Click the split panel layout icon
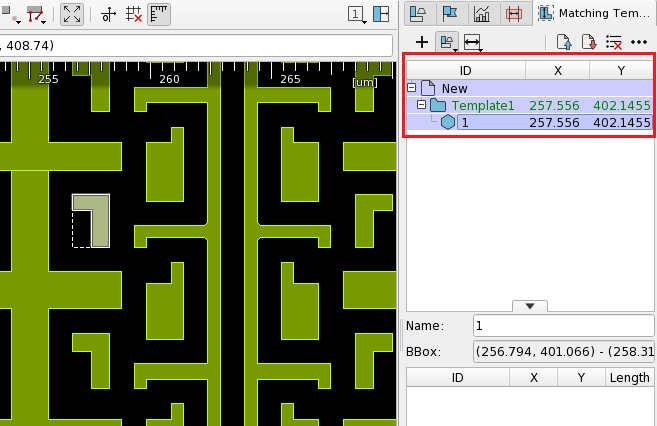This screenshot has height=426, width=657. [x=381, y=14]
